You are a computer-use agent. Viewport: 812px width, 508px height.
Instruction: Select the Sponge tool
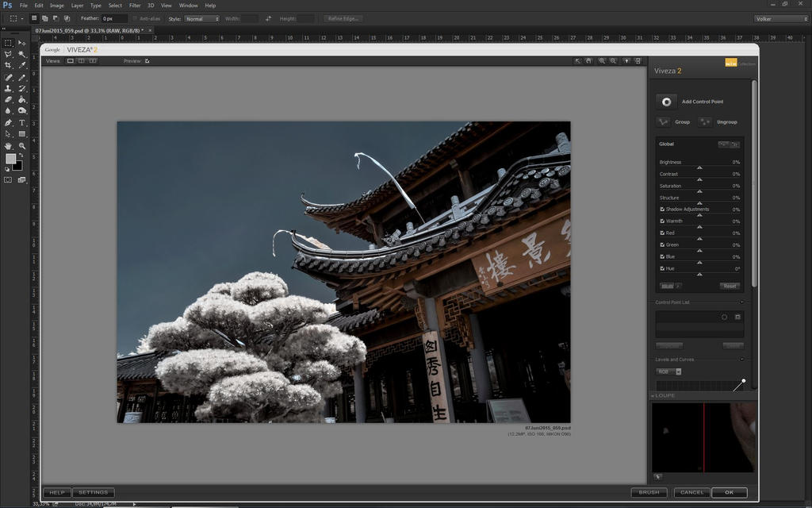(21, 111)
